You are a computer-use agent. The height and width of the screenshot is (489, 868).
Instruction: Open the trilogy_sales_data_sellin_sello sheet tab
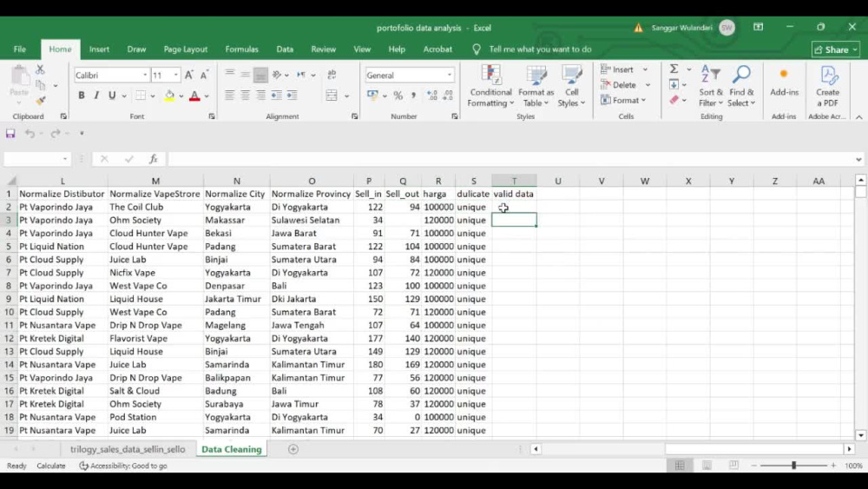[x=128, y=449]
